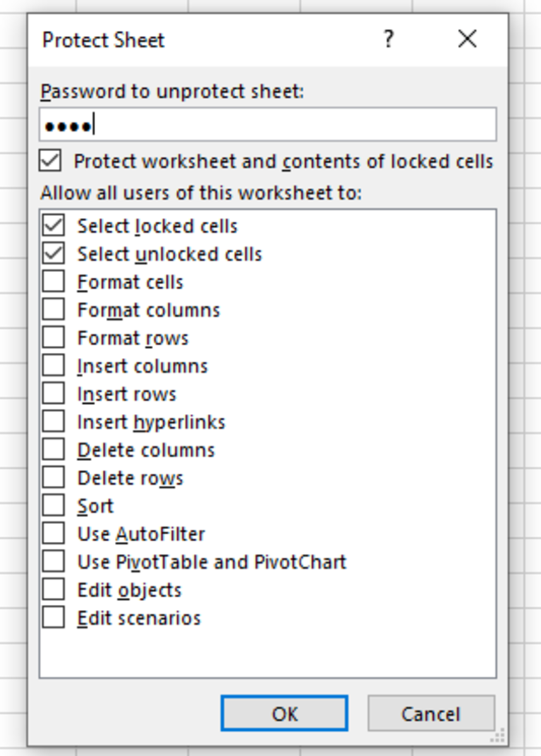The width and height of the screenshot is (541, 756).
Task: Enable the Edit objects checkbox
Action: [x=54, y=590]
